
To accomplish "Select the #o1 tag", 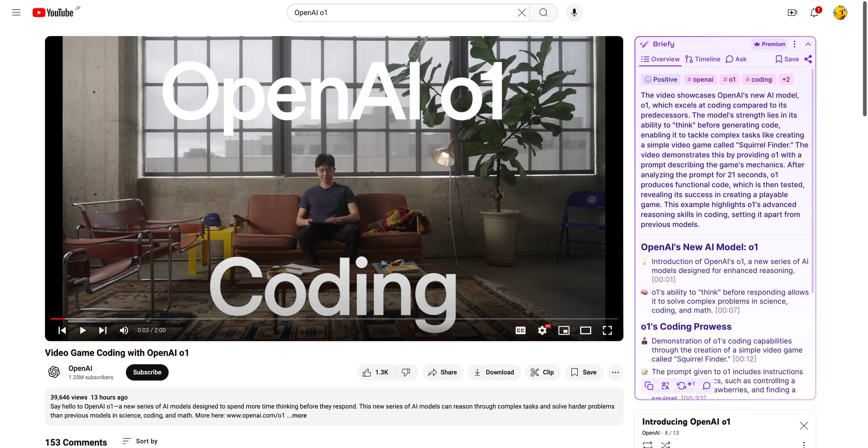I will [x=730, y=79].
